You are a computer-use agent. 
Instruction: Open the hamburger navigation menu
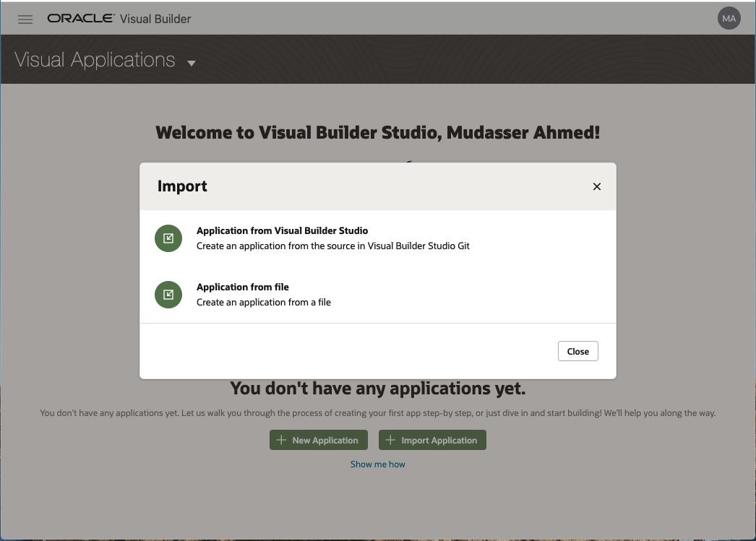[x=25, y=19]
